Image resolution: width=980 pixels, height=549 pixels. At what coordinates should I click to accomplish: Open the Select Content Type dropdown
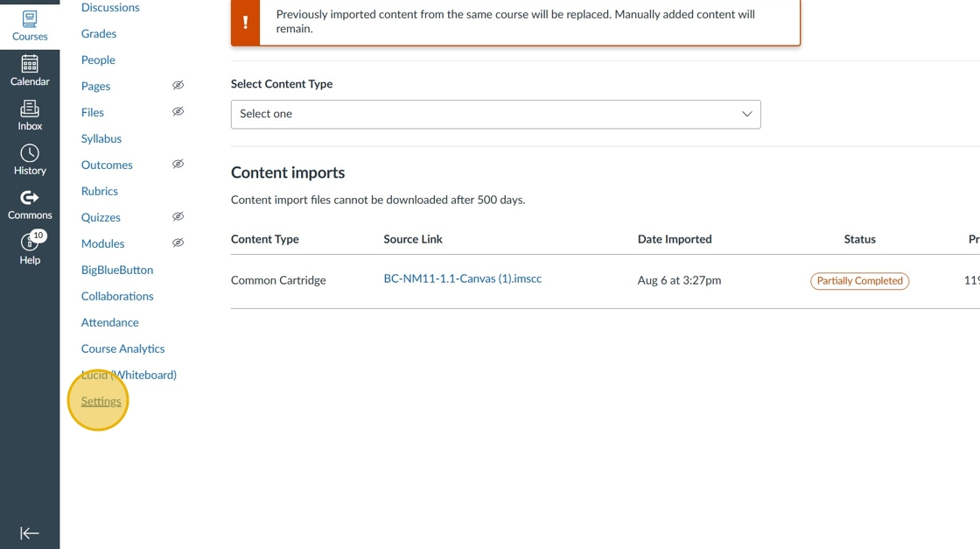pos(495,114)
